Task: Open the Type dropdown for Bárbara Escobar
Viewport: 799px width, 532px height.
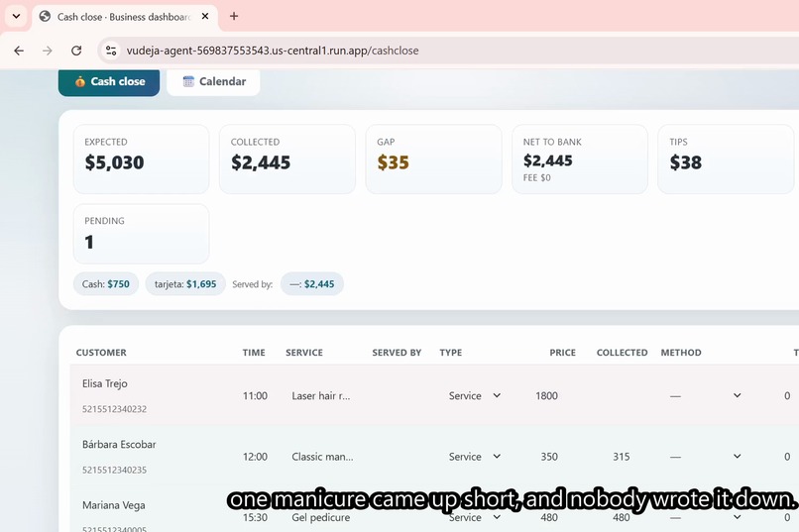Action: [475, 457]
